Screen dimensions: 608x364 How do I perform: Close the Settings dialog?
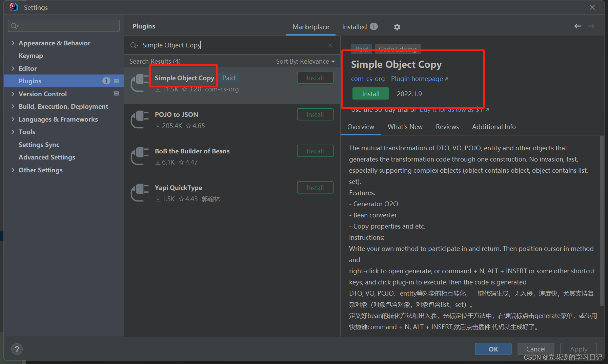point(592,7)
